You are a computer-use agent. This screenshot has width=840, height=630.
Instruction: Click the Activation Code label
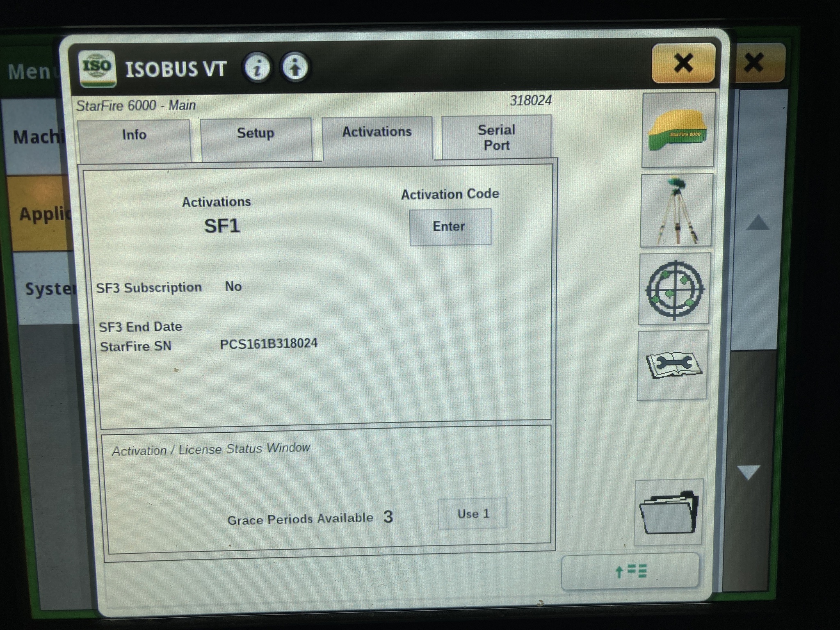[450, 194]
